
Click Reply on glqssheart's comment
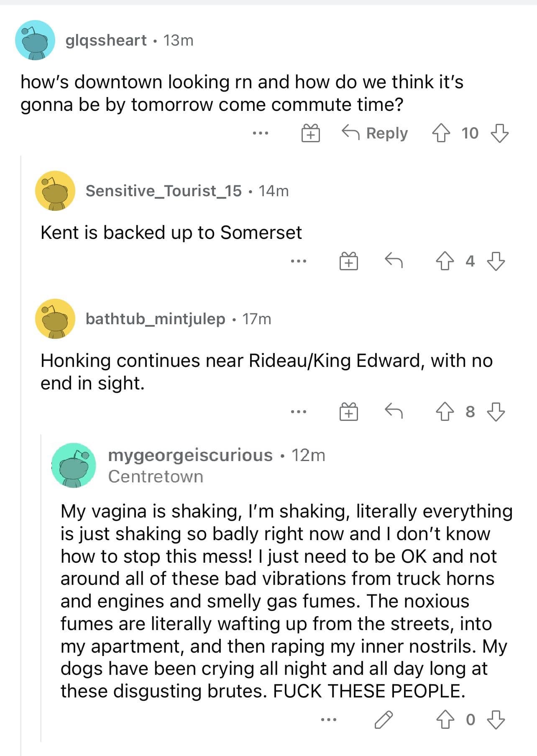click(x=374, y=133)
